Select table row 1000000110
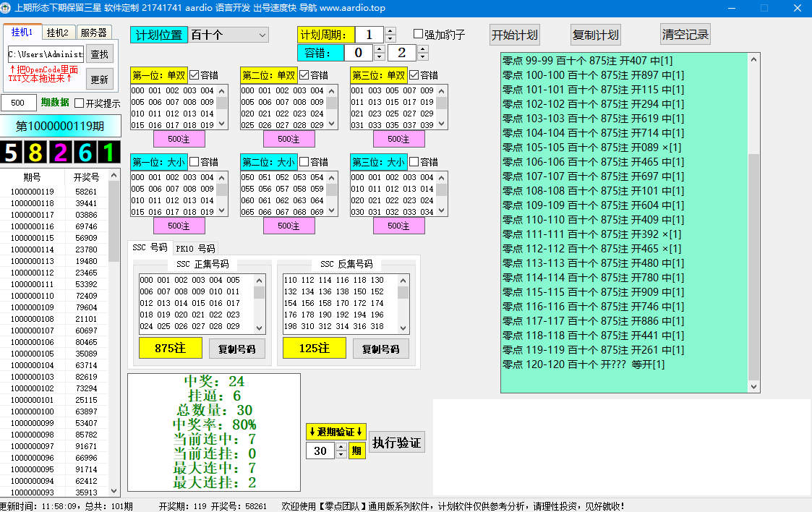Viewport: 812px width, 512px height. click(x=54, y=296)
